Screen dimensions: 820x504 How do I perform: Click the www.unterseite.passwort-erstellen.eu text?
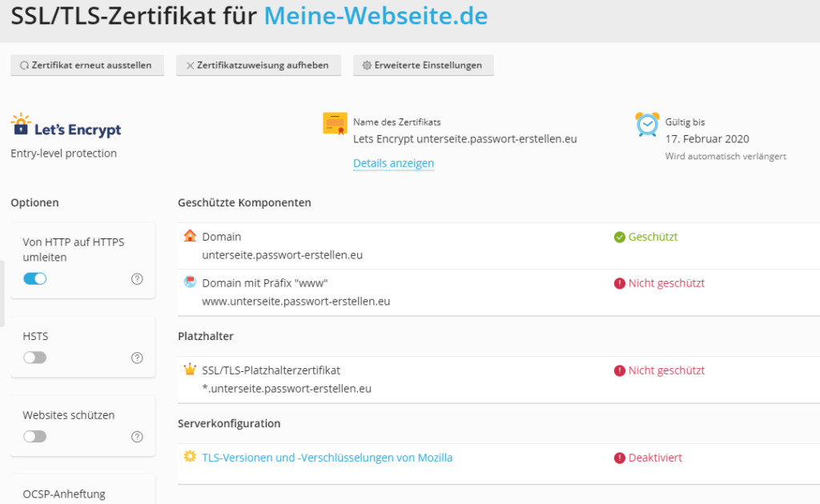(296, 302)
